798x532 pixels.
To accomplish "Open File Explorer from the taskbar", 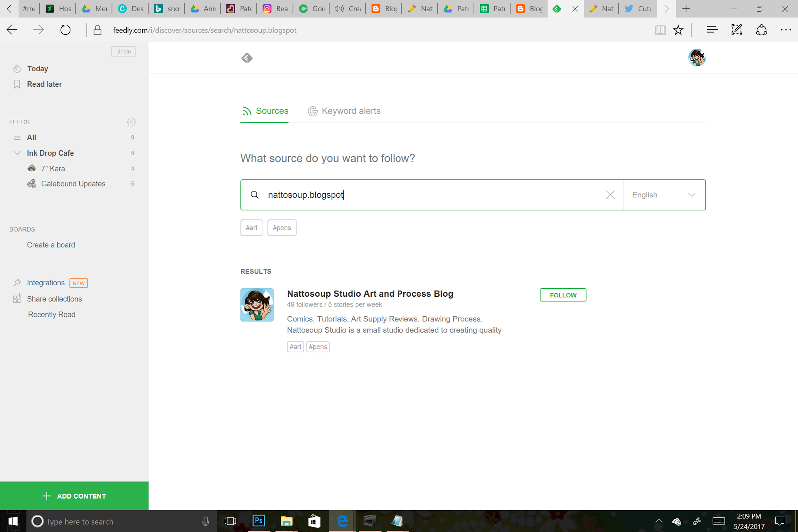I will click(x=286, y=521).
